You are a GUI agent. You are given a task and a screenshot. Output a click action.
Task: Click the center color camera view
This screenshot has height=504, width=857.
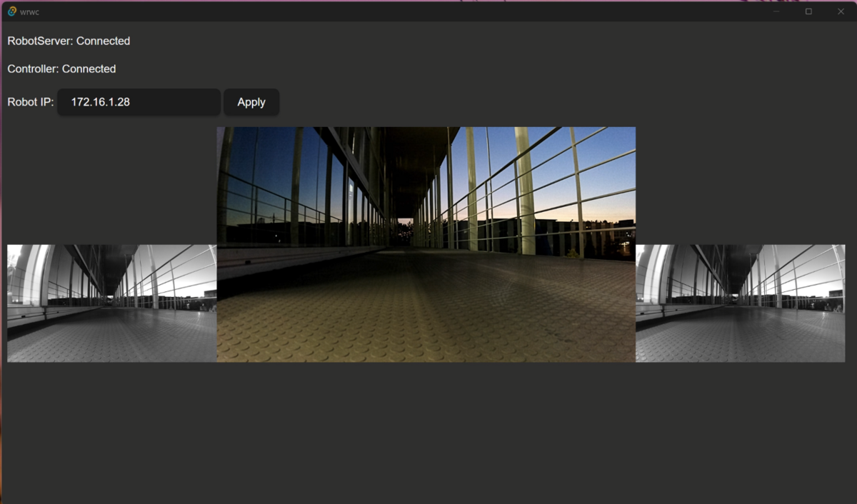coord(426,244)
